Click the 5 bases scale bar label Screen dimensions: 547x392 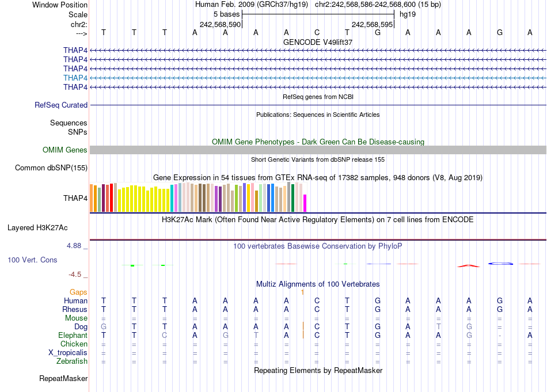pos(227,14)
